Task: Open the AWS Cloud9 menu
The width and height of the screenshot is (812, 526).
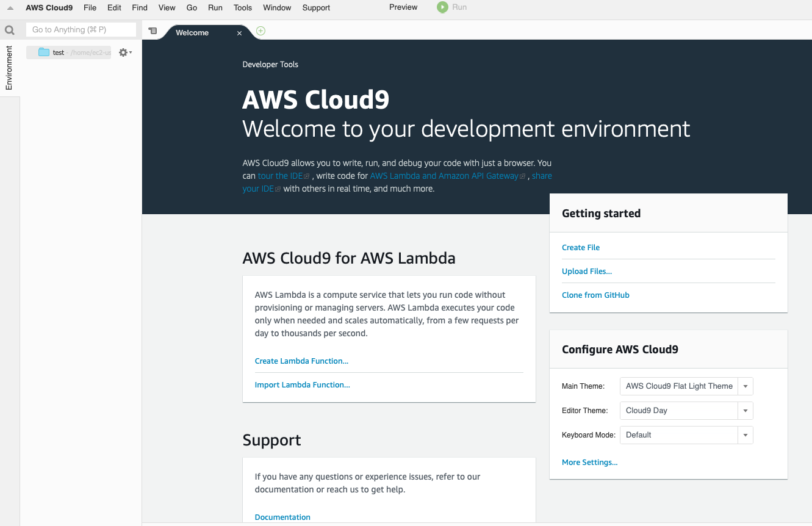Action: 49,8
